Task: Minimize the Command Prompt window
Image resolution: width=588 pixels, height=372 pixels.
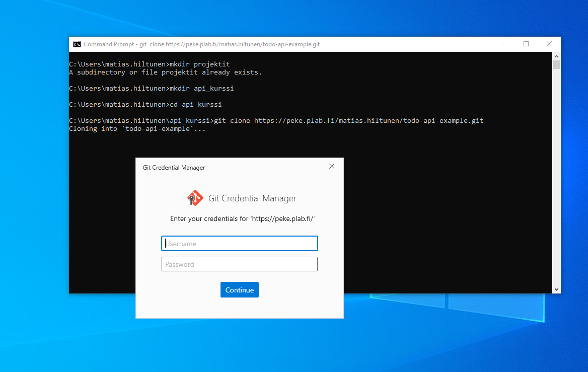Action: (x=503, y=44)
